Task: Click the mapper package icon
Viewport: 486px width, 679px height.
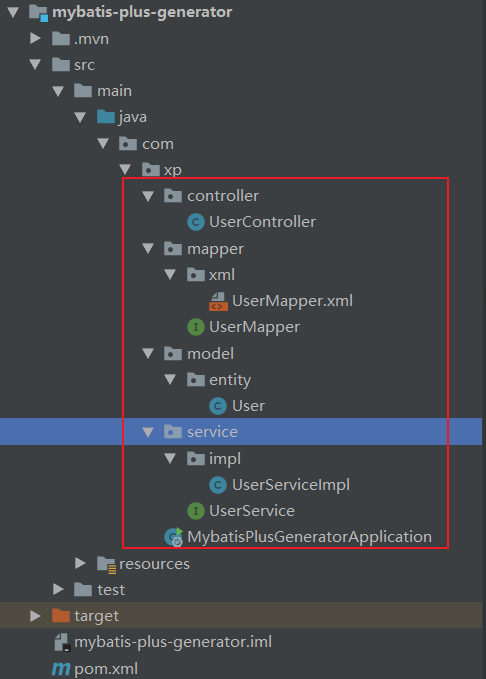Action: tap(173, 249)
